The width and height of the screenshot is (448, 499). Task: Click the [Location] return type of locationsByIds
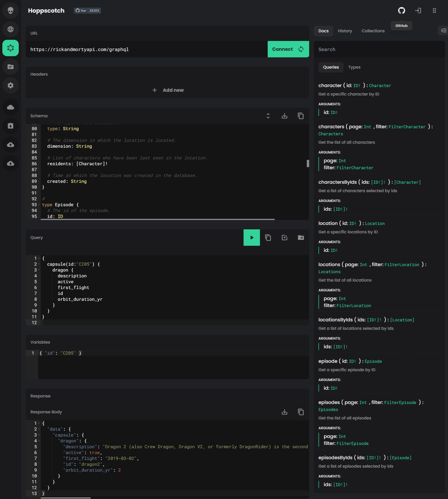[x=402, y=320]
